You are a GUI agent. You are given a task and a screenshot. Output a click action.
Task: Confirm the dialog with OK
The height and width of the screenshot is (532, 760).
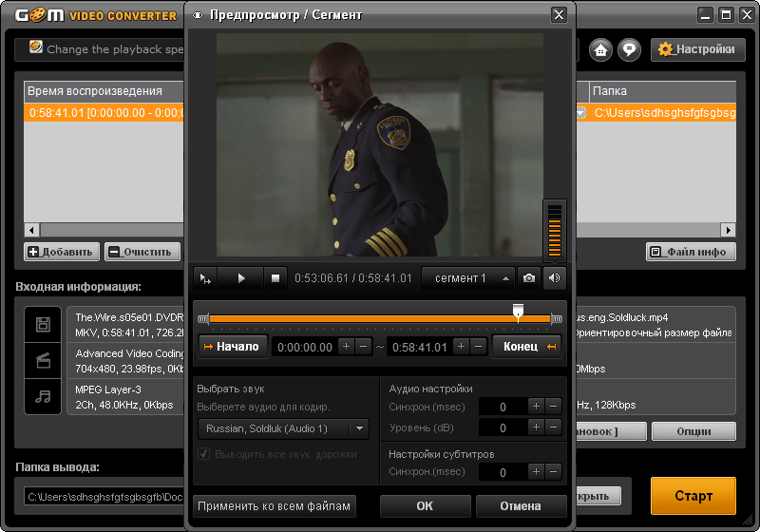click(425, 506)
